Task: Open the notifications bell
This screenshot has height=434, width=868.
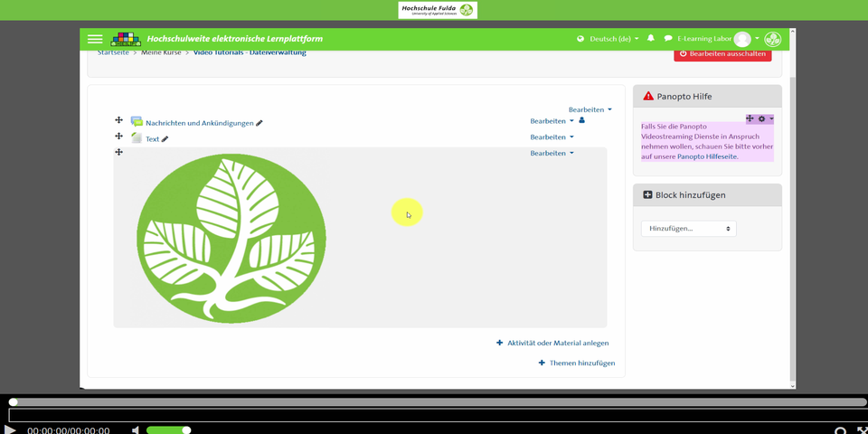Action: click(651, 38)
